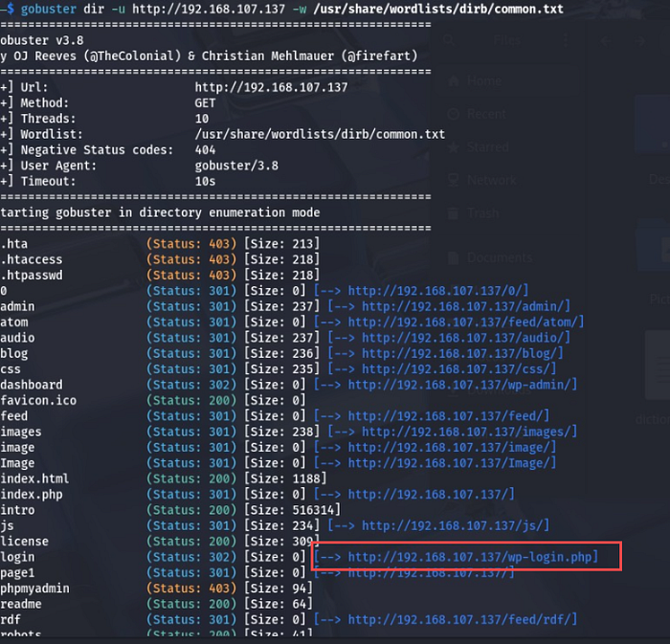Click the .hta result entry

point(13,244)
